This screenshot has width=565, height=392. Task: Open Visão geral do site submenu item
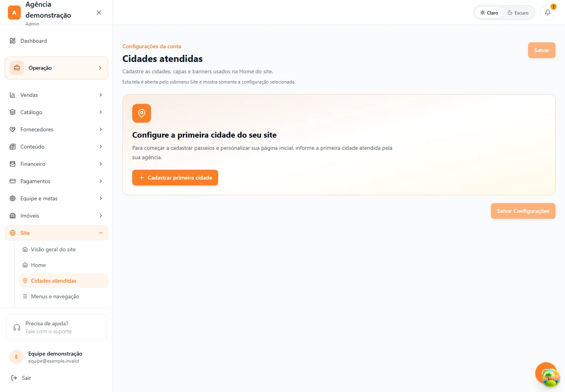pyautogui.click(x=64, y=249)
